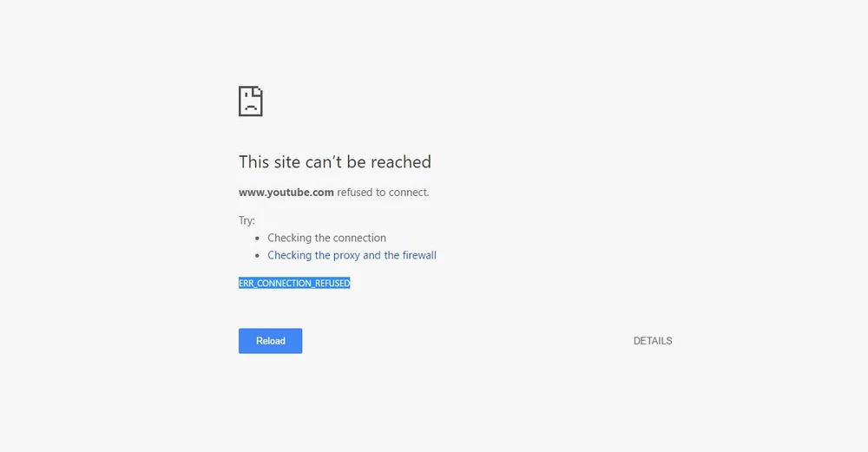This screenshot has height=452, width=868.
Task: Click bullet before 'Checking the connection'
Action: click(258, 239)
